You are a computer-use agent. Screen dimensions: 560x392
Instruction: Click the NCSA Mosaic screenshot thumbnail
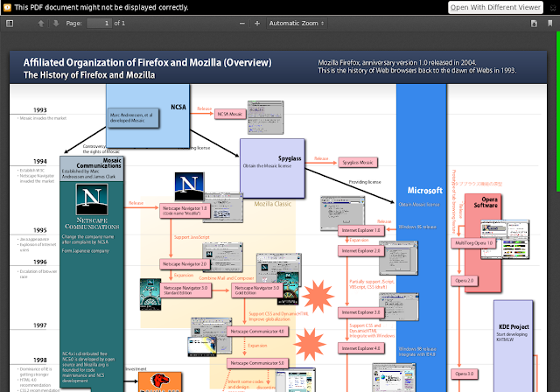tap(265, 117)
